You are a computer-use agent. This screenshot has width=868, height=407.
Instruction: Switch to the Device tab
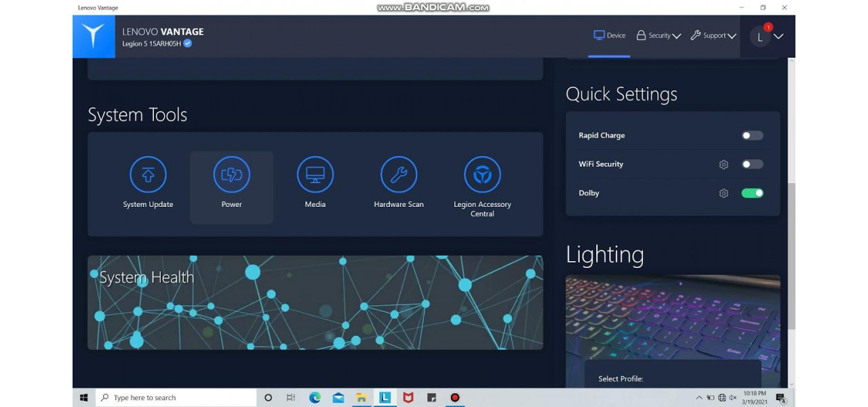(610, 36)
